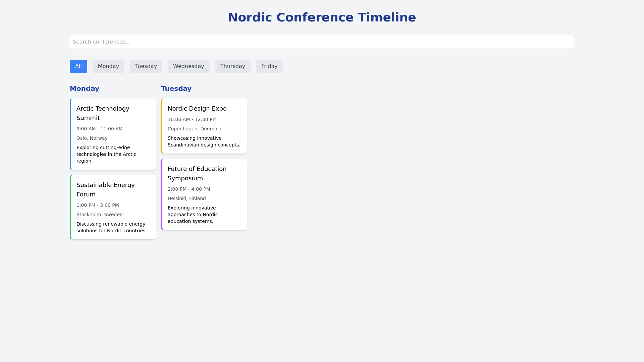The height and width of the screenshot is (362, 644).
Task: Click the 2:00 PM - 4:00 PM time
Action: 189,189
